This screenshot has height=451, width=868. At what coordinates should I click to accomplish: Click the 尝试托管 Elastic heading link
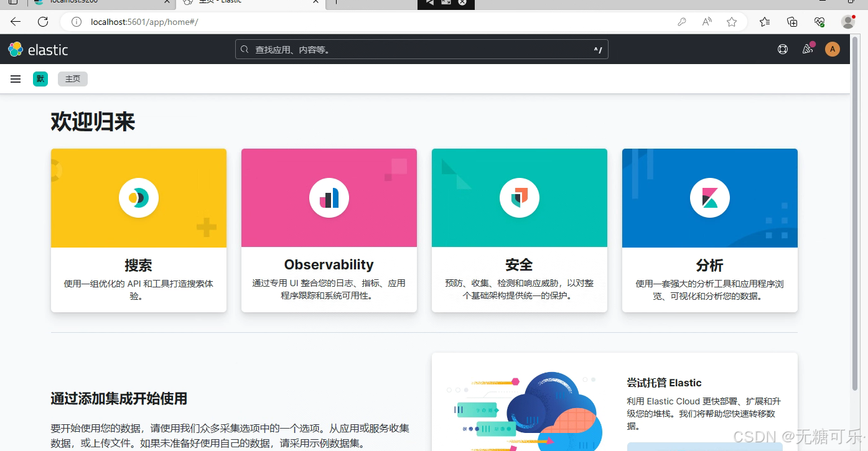click(x=664, y=383)
